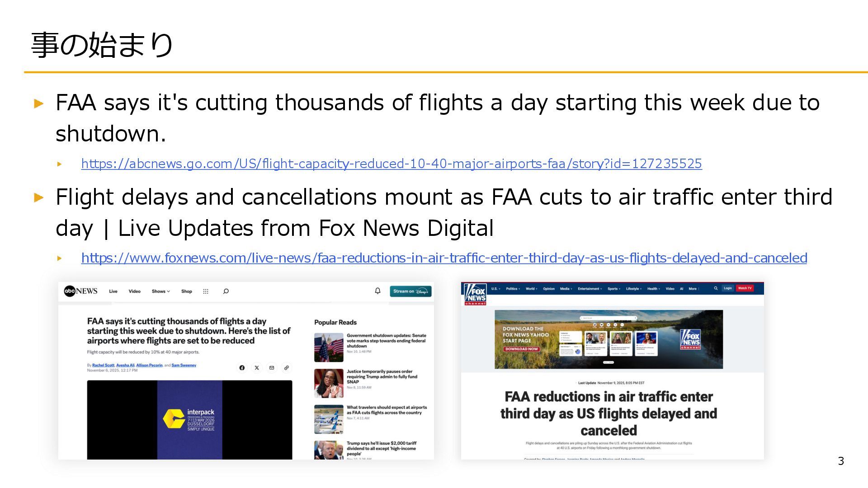Click the ABC News search magnifier icon
868x488 pixels.
tap(226, 291)
